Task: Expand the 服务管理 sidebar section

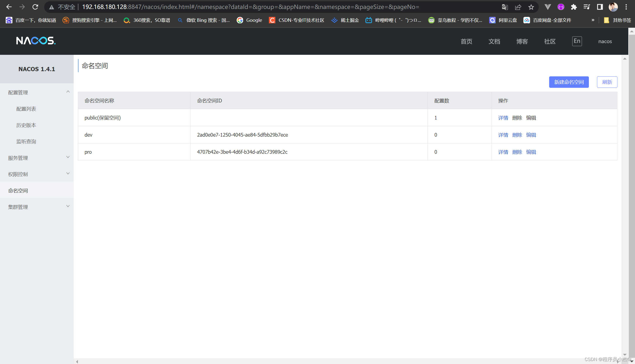Action: tap(37, 158)
